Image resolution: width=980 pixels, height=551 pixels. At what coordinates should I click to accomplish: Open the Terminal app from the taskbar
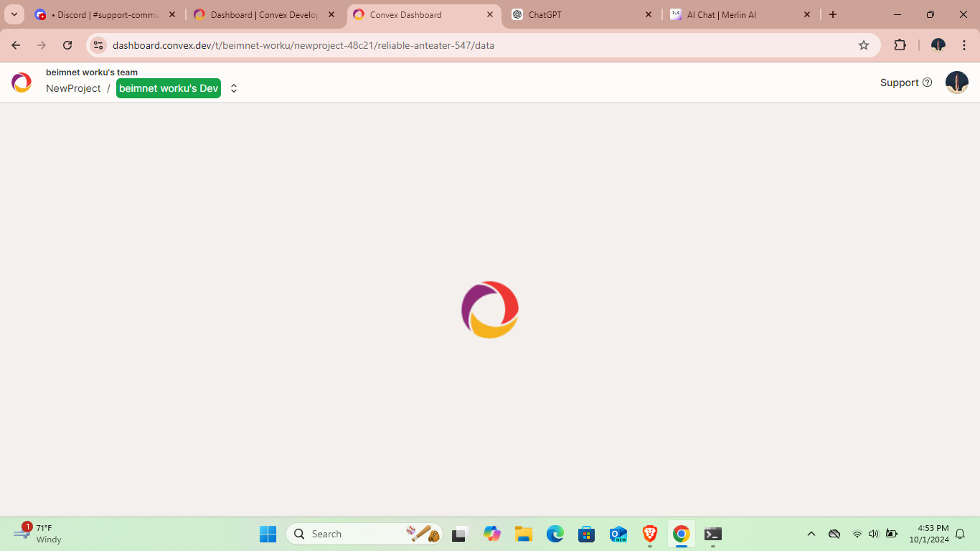[713, 534]
